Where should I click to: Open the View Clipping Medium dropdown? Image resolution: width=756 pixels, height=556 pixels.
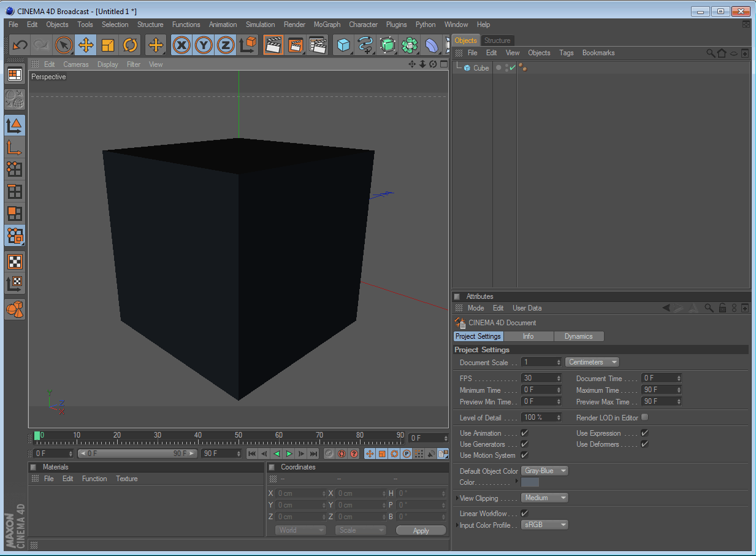click(545, 498)
